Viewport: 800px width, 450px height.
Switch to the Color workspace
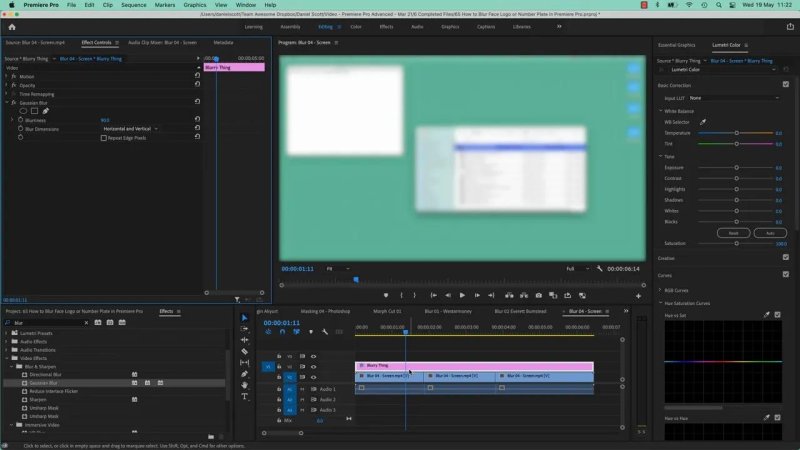(x=356, y=27)
